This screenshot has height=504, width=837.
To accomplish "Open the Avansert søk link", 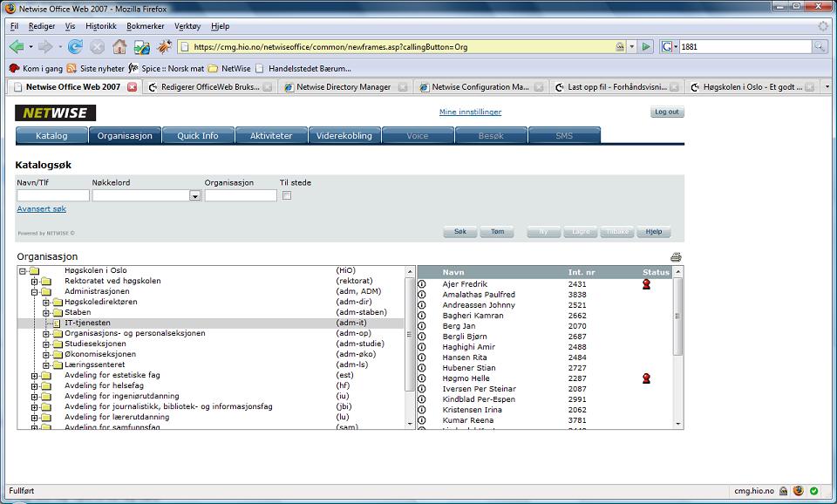I will point(42,208).
